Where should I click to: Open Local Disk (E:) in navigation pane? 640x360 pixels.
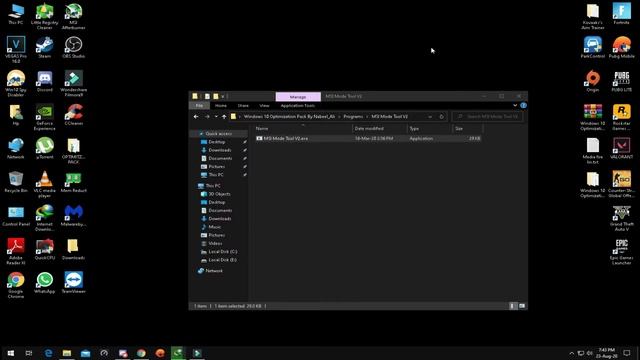(x=222, y=260)
